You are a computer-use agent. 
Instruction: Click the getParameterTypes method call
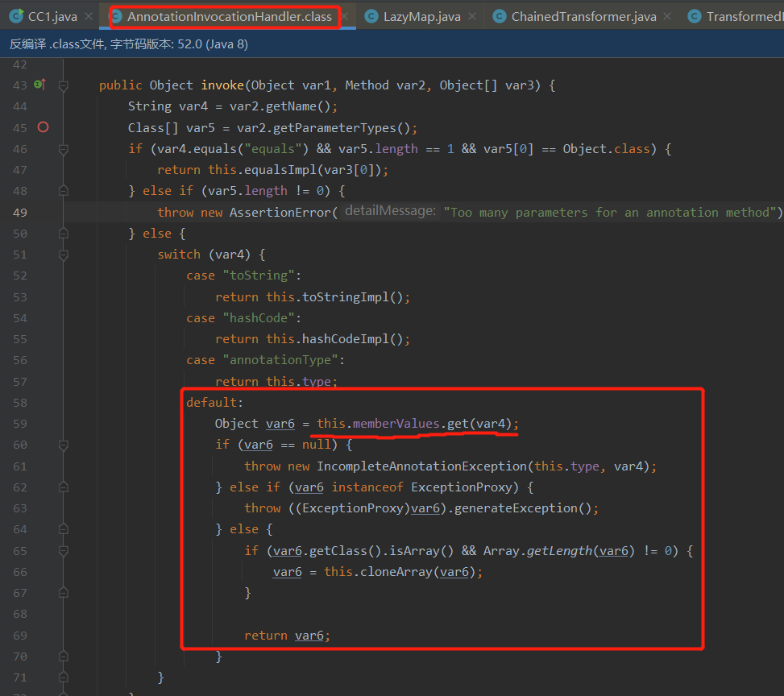[334, 128]
